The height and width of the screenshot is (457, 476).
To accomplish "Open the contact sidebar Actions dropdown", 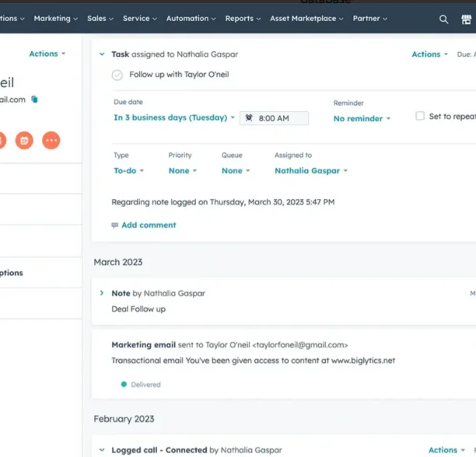I will (47, 54).
